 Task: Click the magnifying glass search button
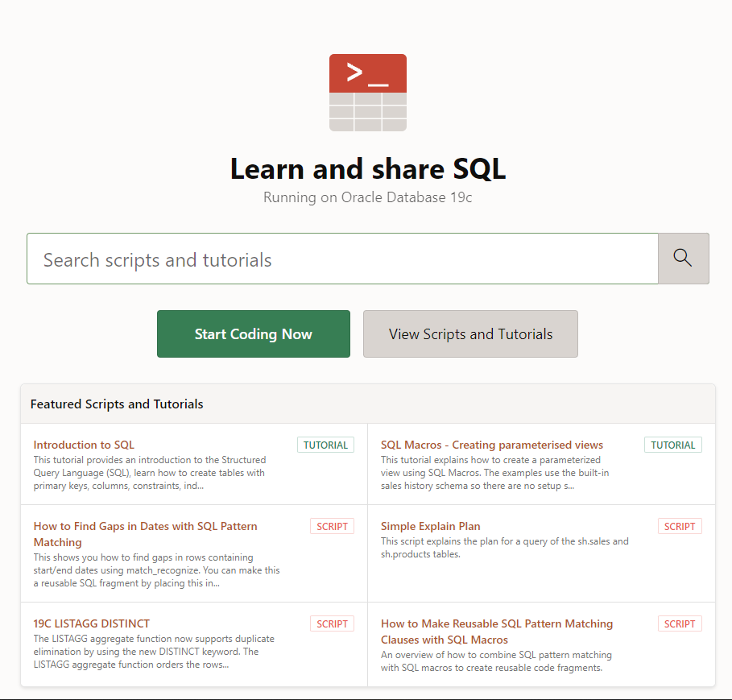point(683,259)
